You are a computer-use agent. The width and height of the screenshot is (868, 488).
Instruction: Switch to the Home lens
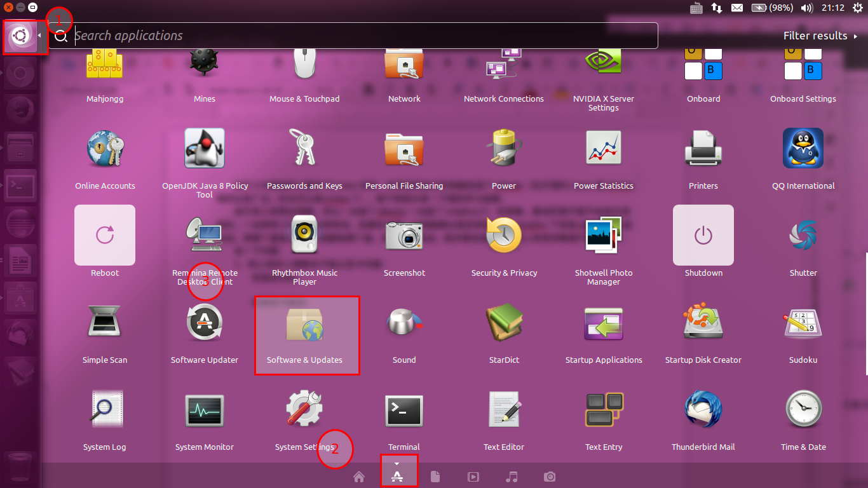pos(358,477)
